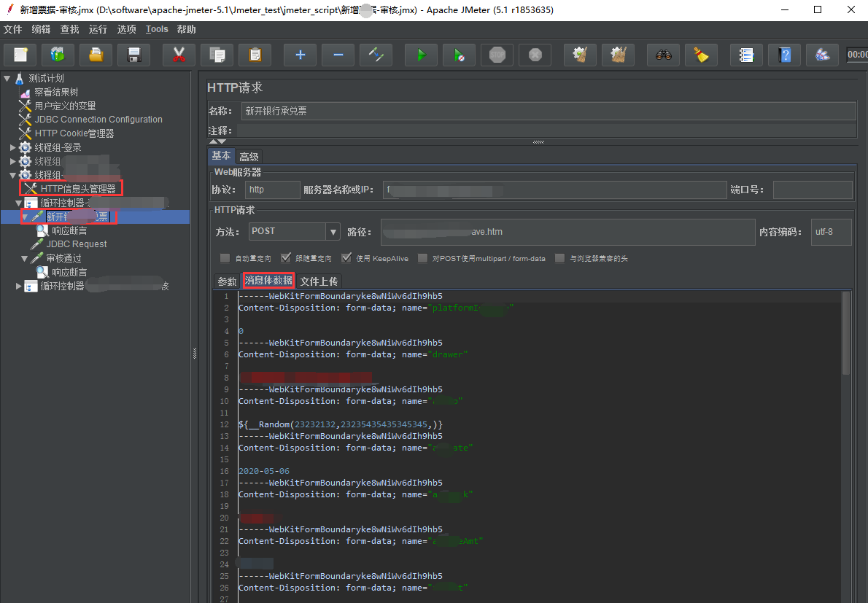Open Search with binoculars icon

(x=663, y=55)
